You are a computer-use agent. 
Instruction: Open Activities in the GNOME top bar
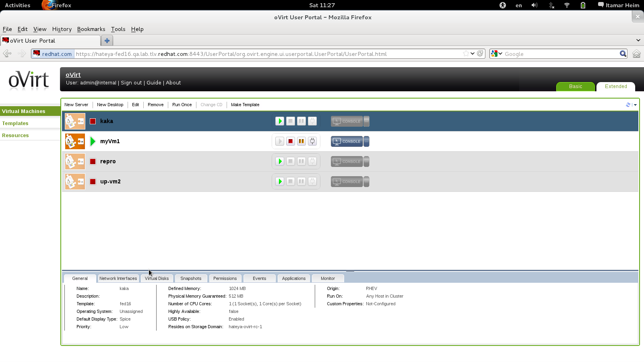pyautogui.click(x=17, y=5)
